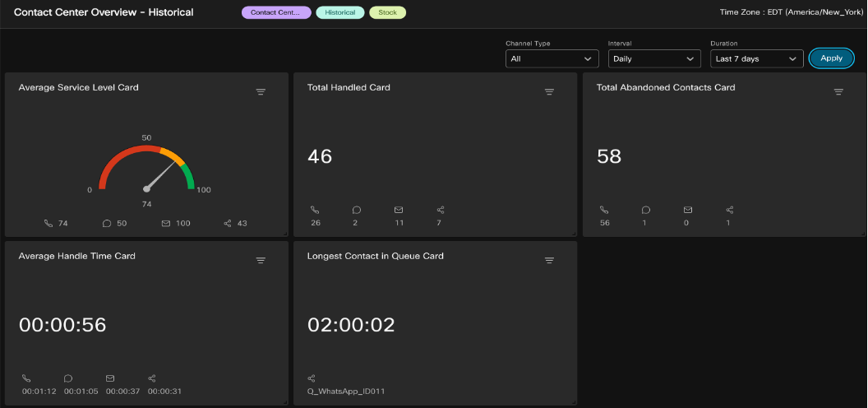
Task: Open the Interval dropdown set to Daily
Action: pyautogui.click(x=654, y=59)
